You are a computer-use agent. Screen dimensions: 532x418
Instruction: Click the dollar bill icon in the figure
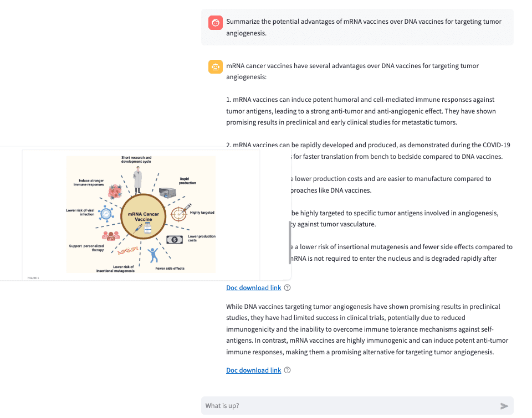coord(175,240)
